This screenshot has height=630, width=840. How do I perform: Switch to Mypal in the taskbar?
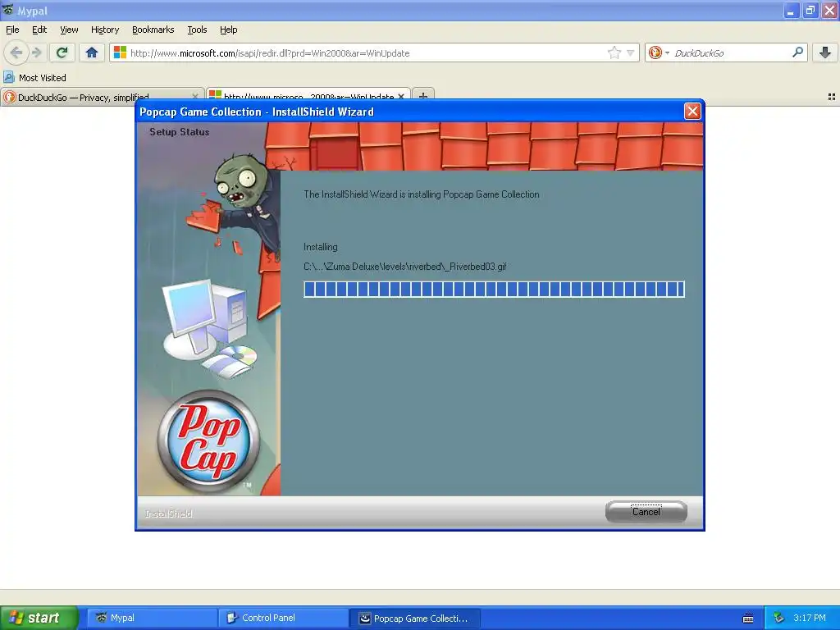152,618
